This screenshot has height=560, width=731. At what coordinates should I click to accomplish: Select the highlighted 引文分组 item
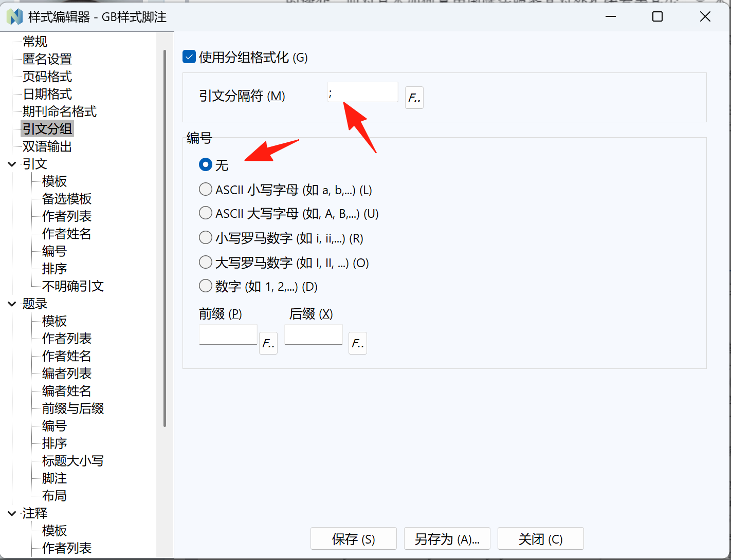[47, 129]
